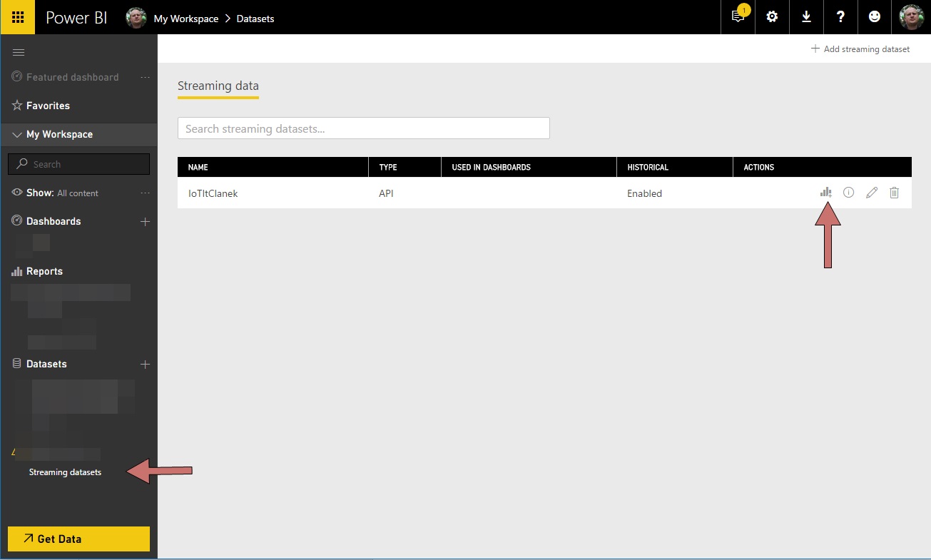Open the API Info action for IoTItClanek dataset

click(x=848, y=192)
